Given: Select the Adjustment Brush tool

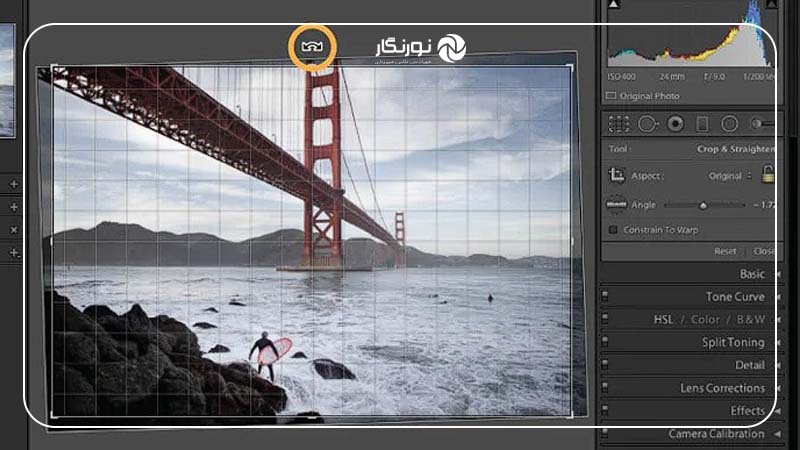Looking at the screenshot, I should pos(762,124).
